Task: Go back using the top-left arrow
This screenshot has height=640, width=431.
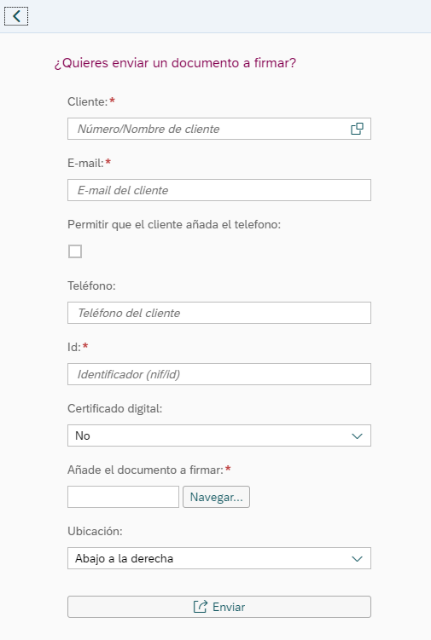Action: pyautogui.click(x=16, y=16)
